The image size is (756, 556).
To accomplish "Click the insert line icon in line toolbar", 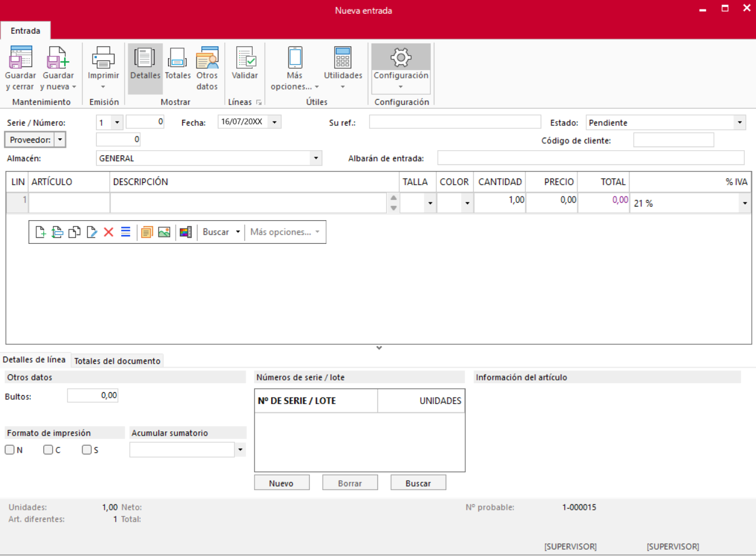I will click(57, 232).
